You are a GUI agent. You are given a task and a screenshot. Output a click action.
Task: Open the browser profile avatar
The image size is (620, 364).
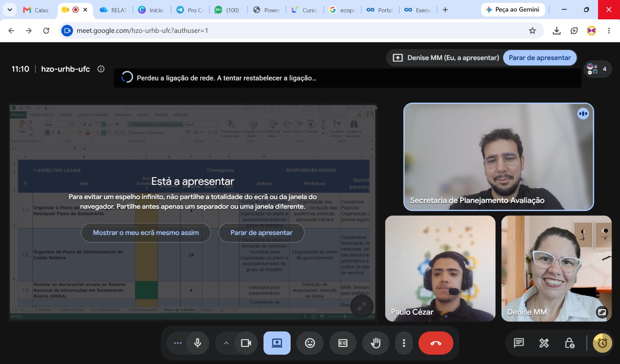[x=591, y=31]
